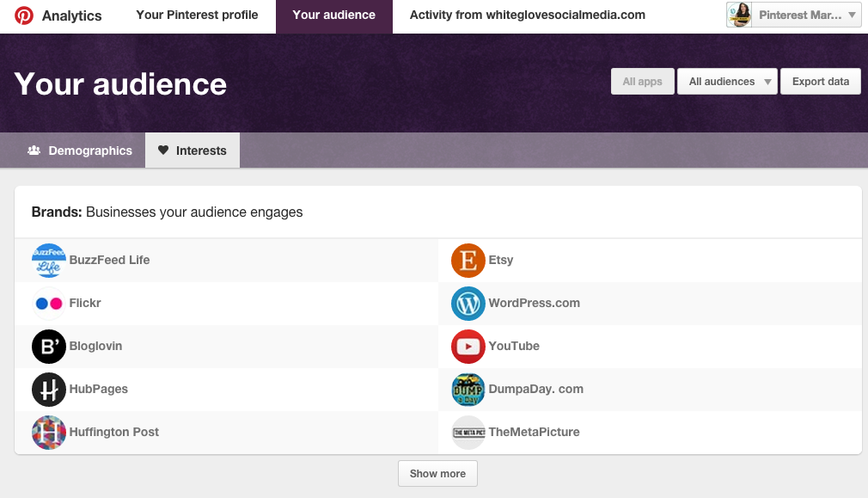Expand the Pinterest Mar... account menu

tap(794, 15)
